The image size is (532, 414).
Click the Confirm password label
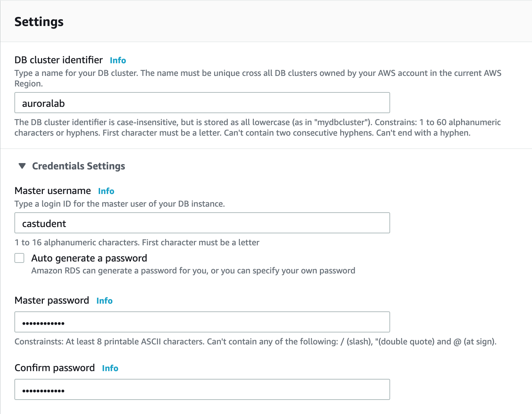pyautogui.click(x=54, y=368)
